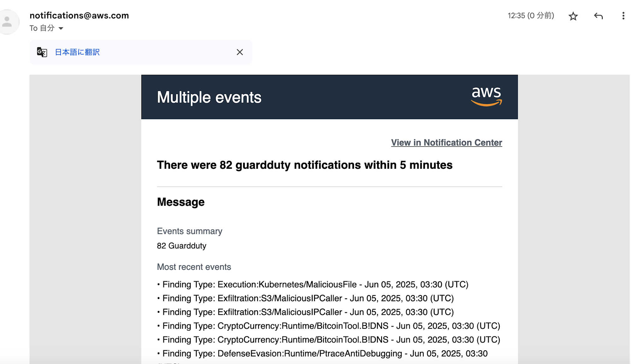Dismiss the translation banner with X
631x364 pixels.
(x=240, y=52)
